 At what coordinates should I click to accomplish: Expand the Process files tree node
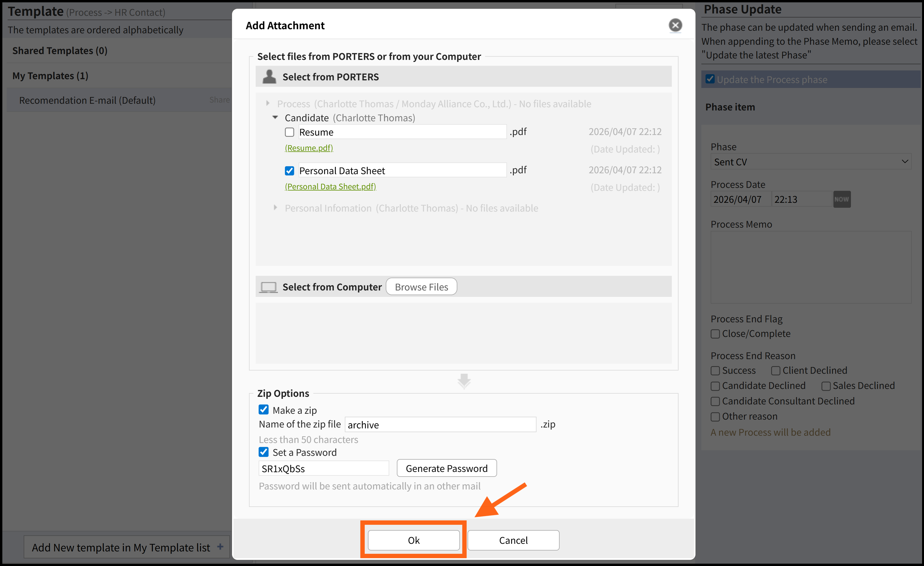coord(268,103)
